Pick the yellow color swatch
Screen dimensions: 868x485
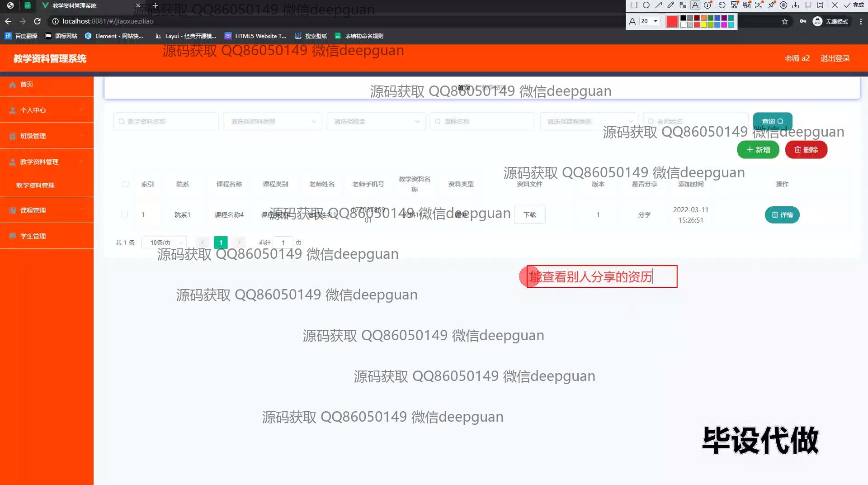click(704, 24)
